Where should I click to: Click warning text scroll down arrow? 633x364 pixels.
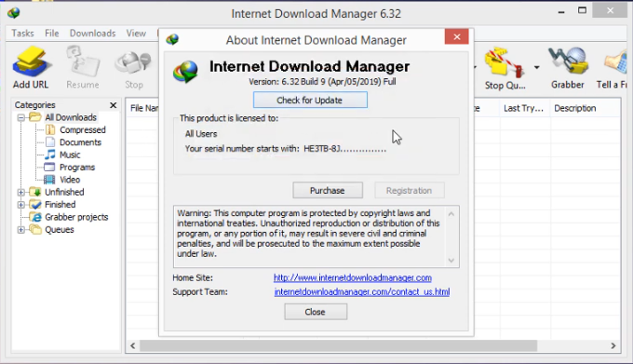pyautogui.click(x=451, y=261)
